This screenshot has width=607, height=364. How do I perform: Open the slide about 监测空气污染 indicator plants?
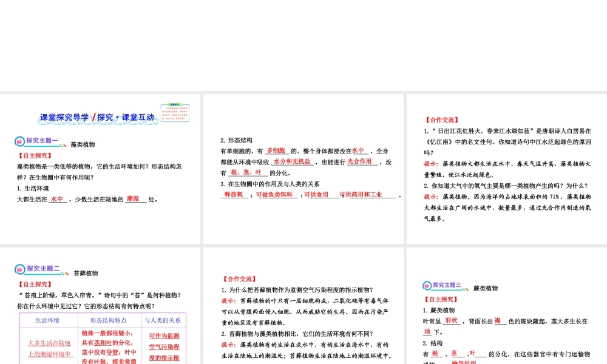pyautogui.click(x=303, y=306)
